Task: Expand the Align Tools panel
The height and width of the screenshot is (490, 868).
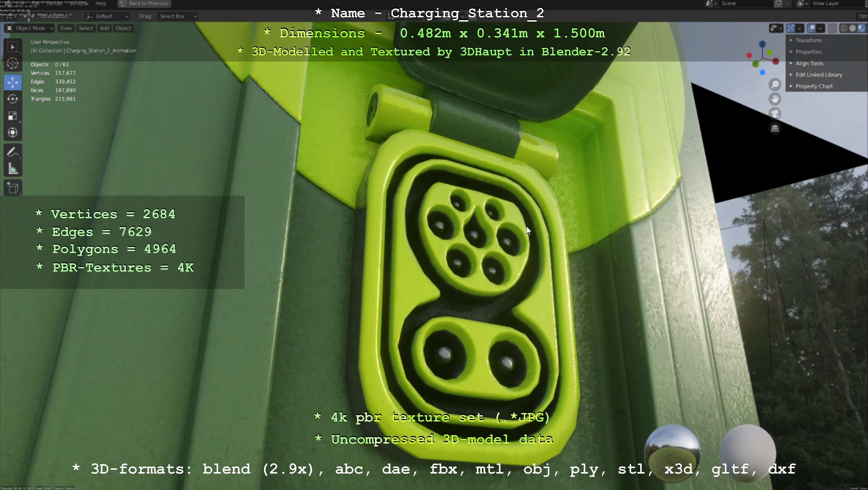Action: coord(809,63)
